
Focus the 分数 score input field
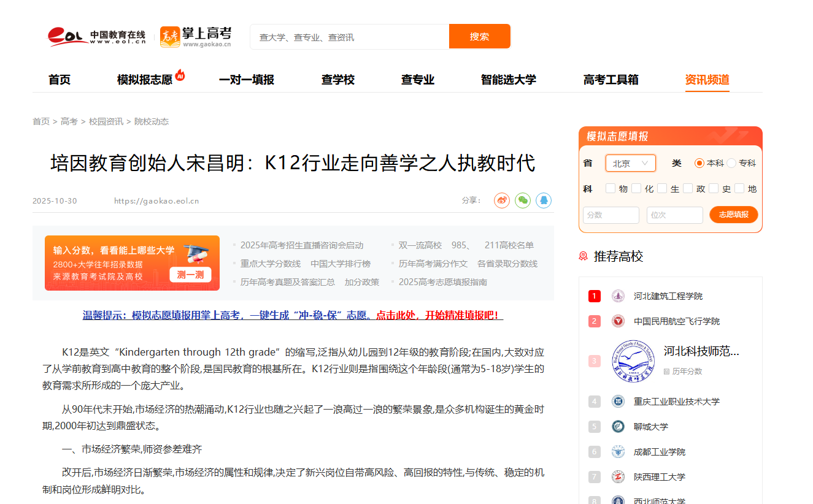pyautogui.click(x=611, y=215)
